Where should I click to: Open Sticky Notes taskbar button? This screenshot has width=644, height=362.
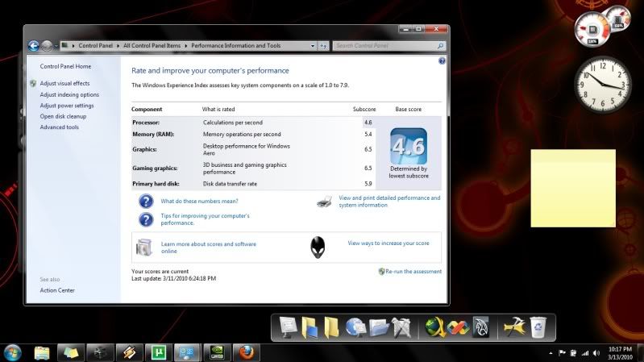pyautogui.click(x=71, y=353)
